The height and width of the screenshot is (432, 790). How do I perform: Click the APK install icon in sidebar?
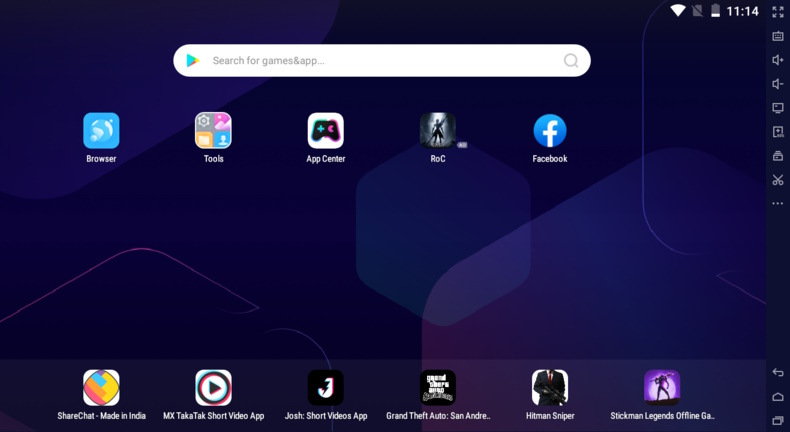(x=778, y=132)
